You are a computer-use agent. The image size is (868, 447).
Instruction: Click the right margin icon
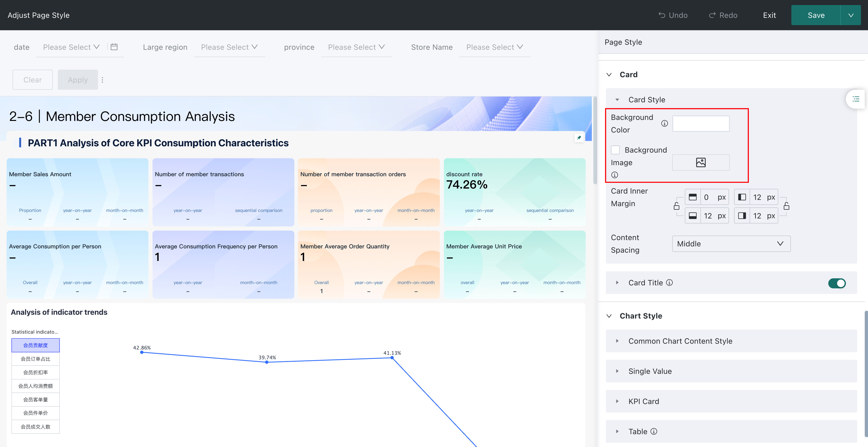(742, 216)
